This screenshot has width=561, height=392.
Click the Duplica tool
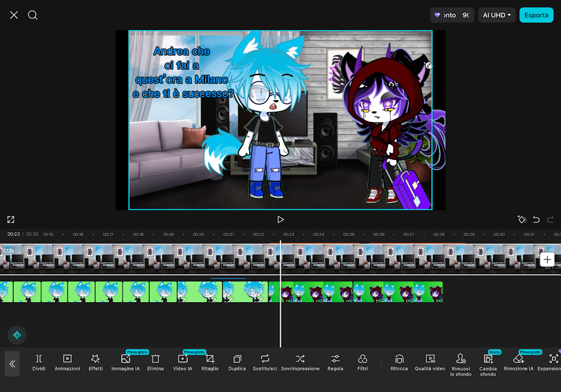[237, 362]
